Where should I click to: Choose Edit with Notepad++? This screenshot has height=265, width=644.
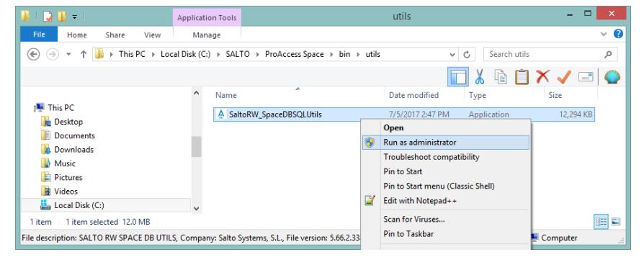click(446, 200)
